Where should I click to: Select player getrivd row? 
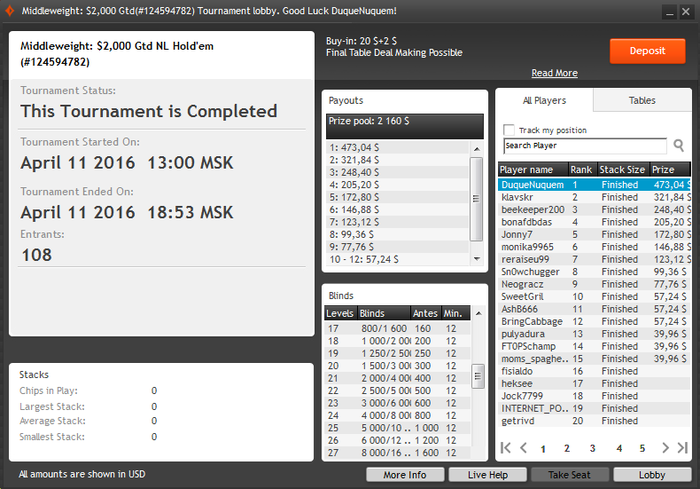pos(594,421)
